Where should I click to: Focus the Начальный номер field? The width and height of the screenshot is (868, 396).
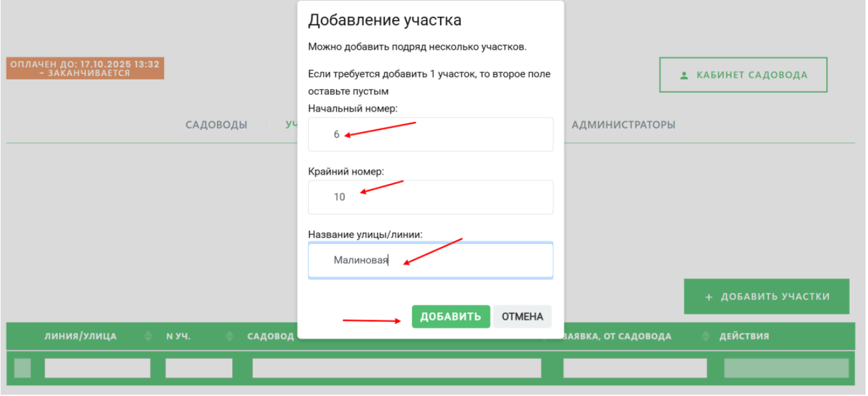click(430, 134)
